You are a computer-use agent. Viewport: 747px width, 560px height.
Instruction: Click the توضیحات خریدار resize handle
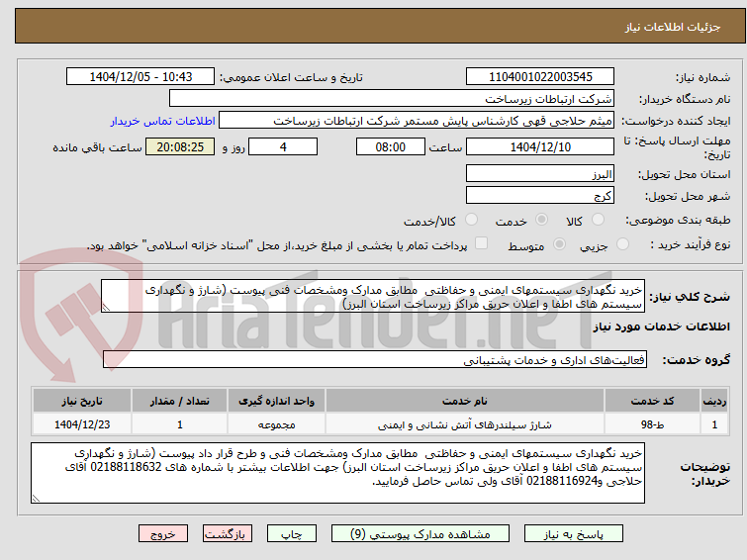(36, 499)
